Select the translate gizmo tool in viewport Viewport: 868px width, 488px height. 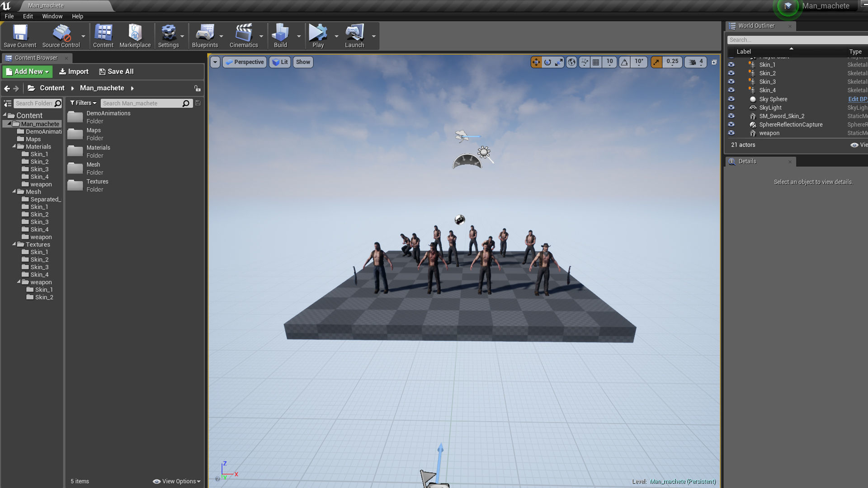click(536, 62)
